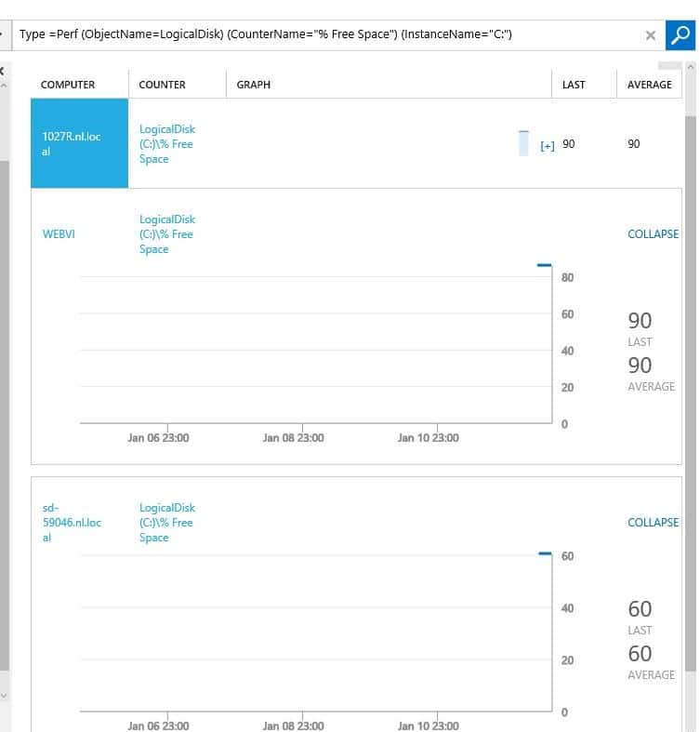Viewport: 700px width, 732px height.
Task: Open the WEBVI computer link
Action: click(x=59, y=234)
